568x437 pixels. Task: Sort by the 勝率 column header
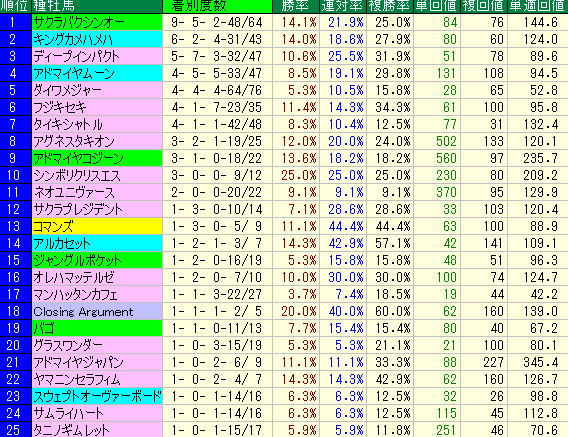tap(296, 6)
